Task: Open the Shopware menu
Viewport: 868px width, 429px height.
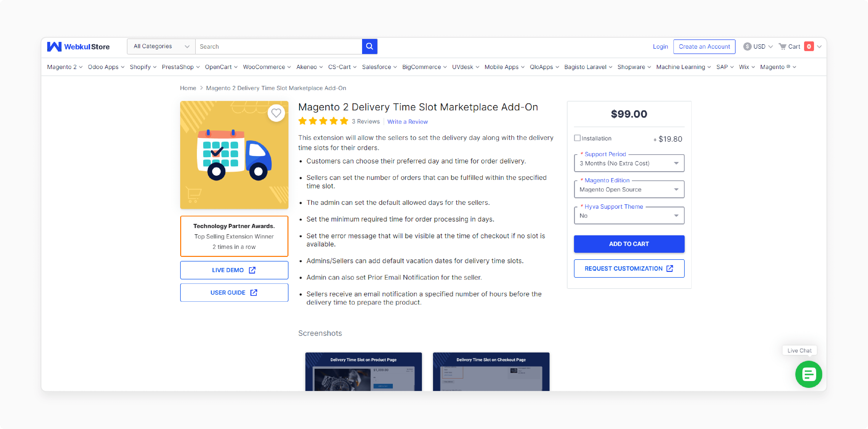Action: click(634, 67)
